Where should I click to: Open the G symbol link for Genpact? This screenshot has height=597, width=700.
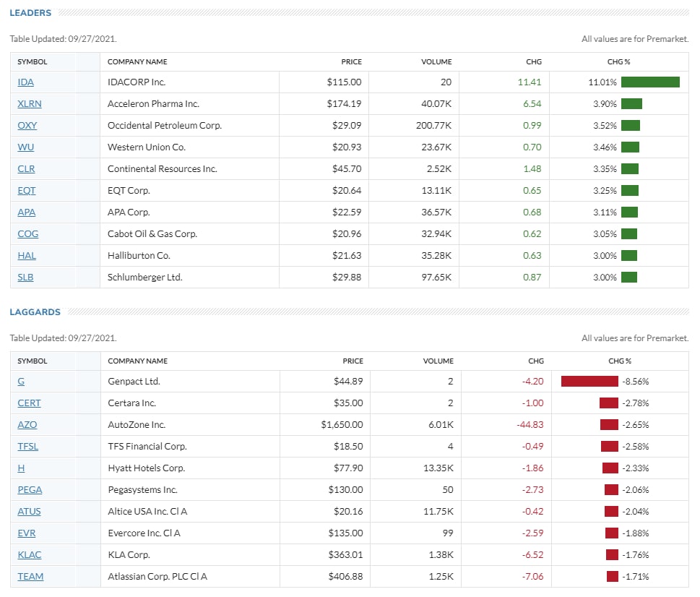[21, 382]
